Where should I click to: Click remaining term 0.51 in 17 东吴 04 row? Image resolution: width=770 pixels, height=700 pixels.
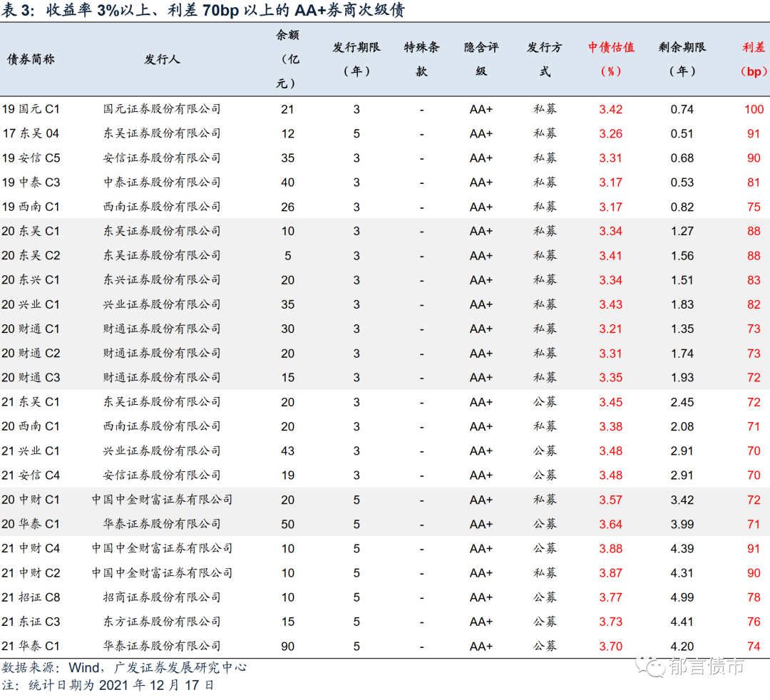point(682,133)
